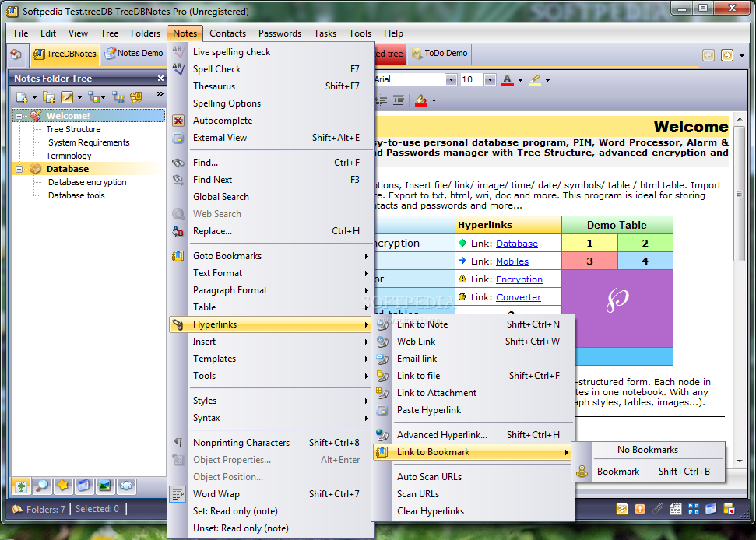Screen dimensions: 756x540
Task: Click the External View icon
Action: [x=178, y=139]
